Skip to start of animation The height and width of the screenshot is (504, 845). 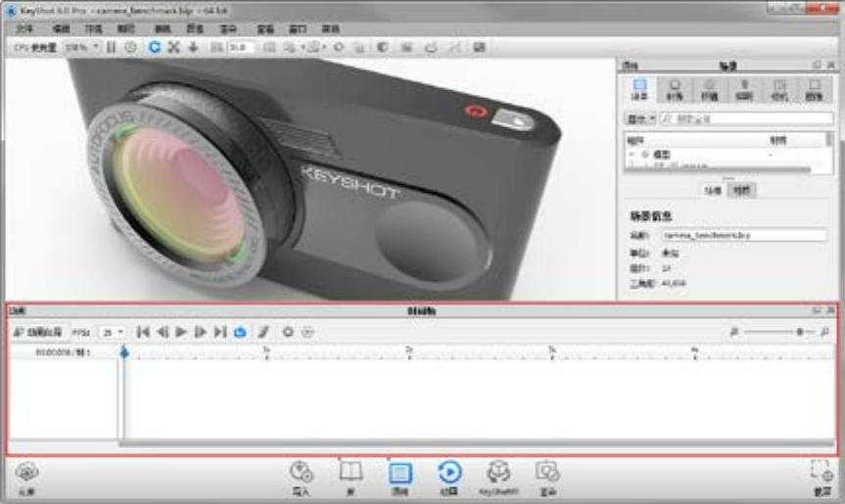point(143,332)
